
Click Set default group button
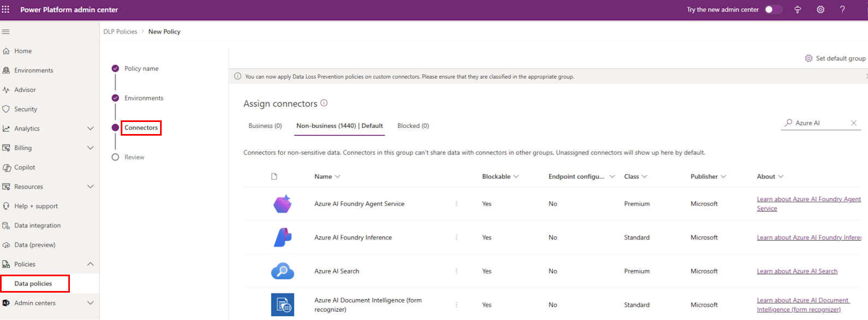point(835,59)
